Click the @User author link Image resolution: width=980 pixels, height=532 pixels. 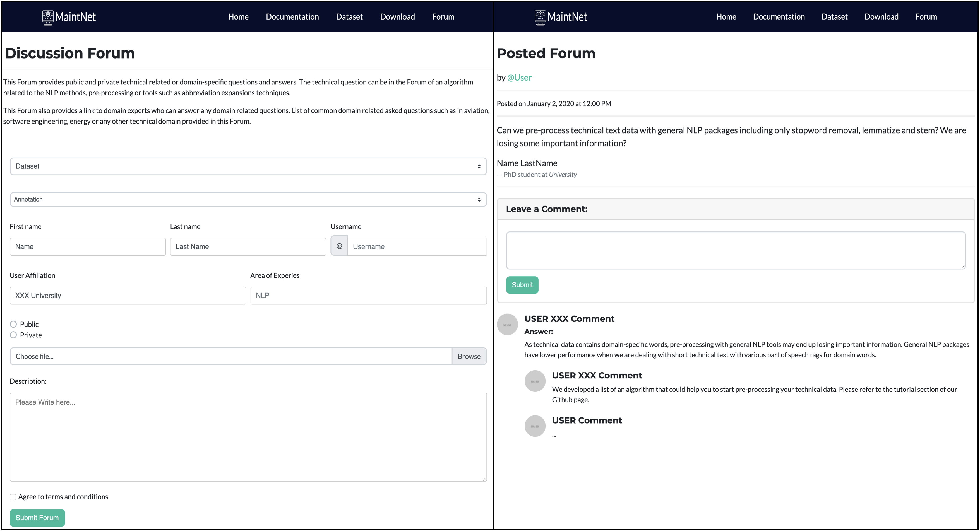(x=519, y=78)
